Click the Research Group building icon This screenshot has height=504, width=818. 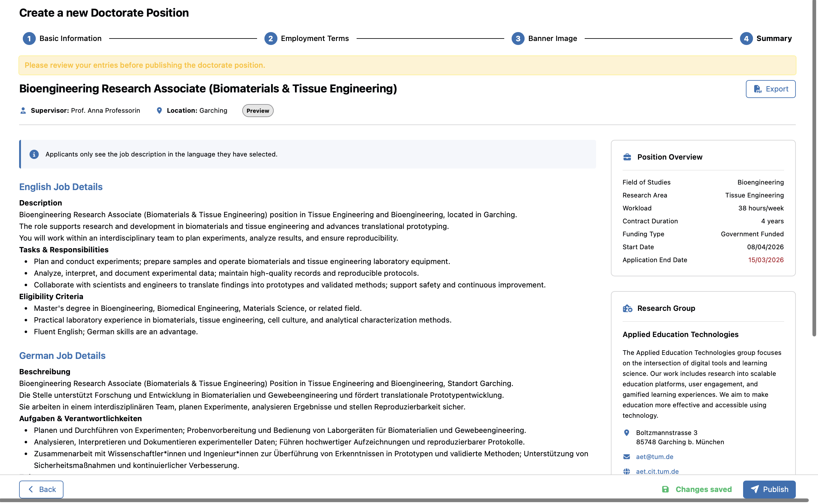[x=627, y=308]
